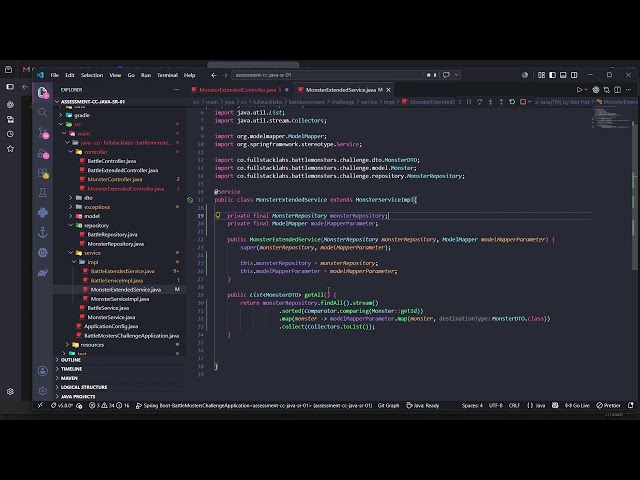Collapse the src folder
The height and width of the screenshot is (480, 640).
[60, 124]
